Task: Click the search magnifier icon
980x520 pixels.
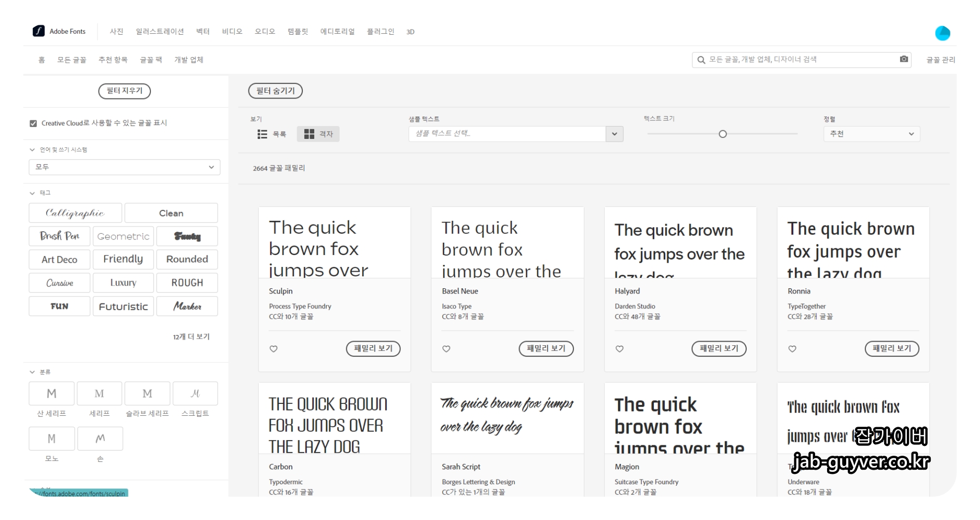Action: coord(701,60)
